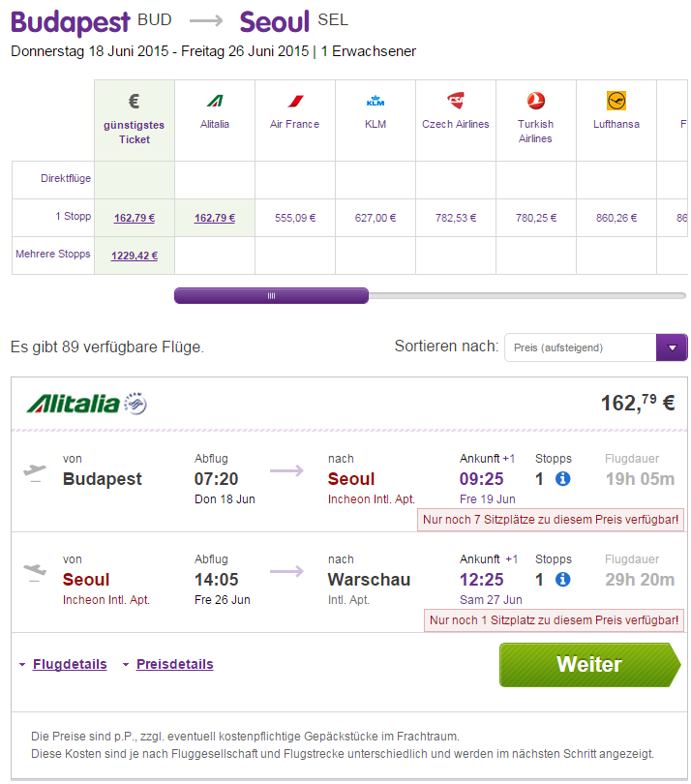This screenshot has height=784, width=691.
Task: Click the Air France logo icon
Action: click(294, 101)
